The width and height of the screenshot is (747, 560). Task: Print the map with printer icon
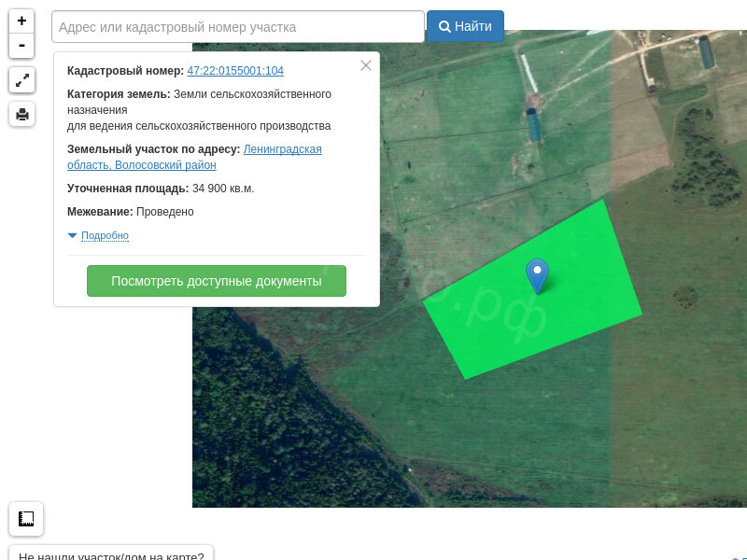21,115
